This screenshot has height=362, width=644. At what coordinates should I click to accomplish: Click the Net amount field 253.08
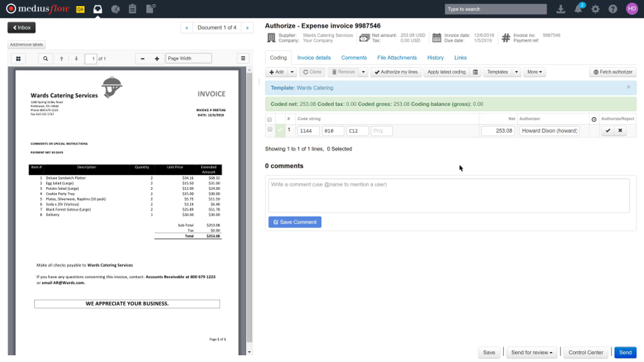pyautogui.click(x=498, y=131)
